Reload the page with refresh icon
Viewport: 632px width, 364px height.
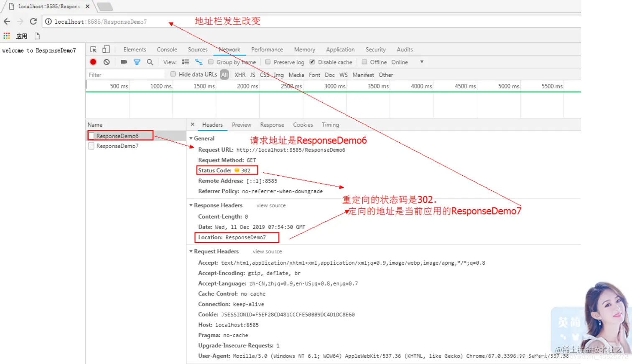(33, 21)
